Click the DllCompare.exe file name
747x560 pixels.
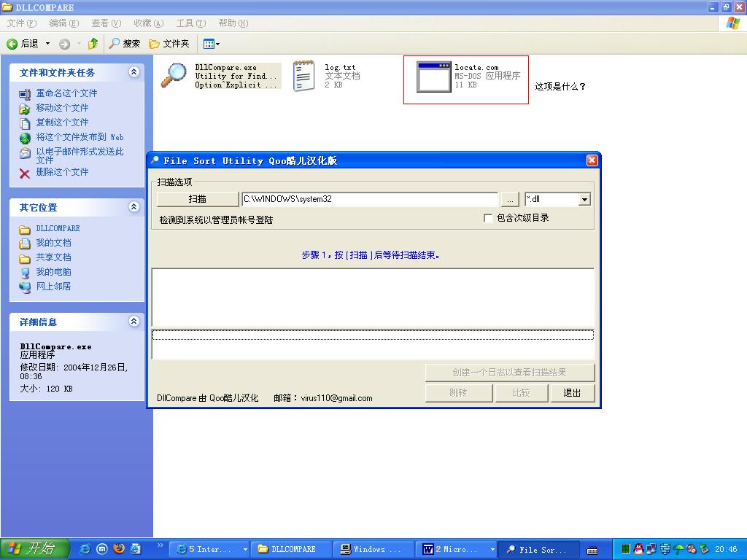click(x=226, y=68)
